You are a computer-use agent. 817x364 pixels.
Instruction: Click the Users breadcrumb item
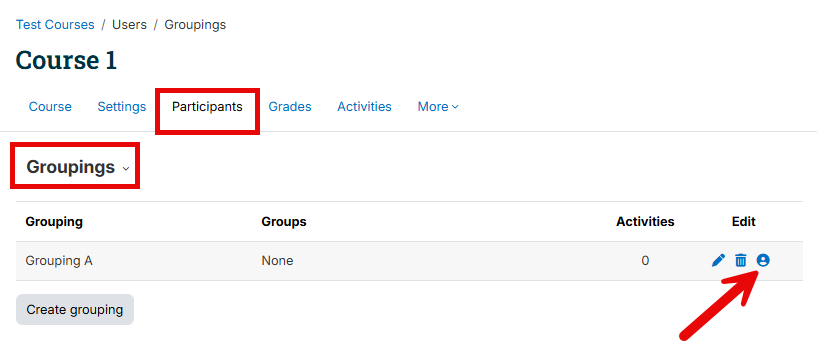tap(129, 24)
